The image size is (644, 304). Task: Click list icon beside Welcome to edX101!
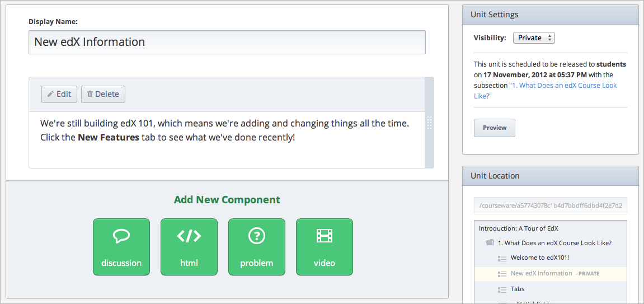coord(502,258)
